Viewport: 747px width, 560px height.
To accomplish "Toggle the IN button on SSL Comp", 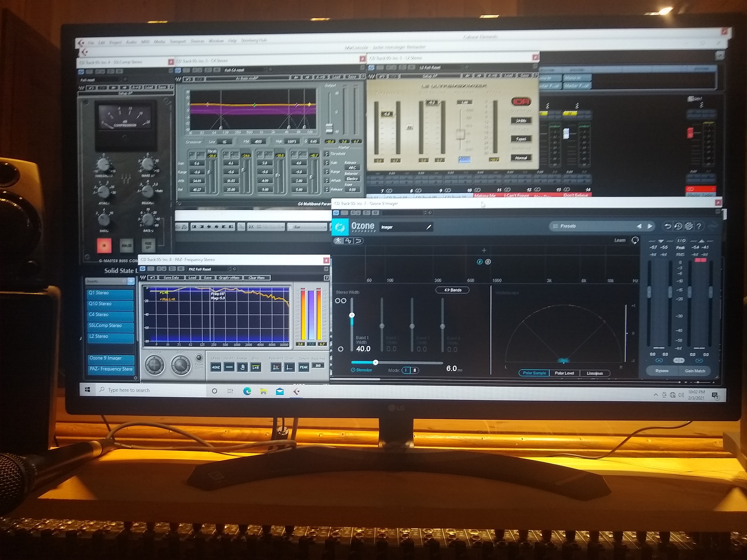I will coord(104,245).
